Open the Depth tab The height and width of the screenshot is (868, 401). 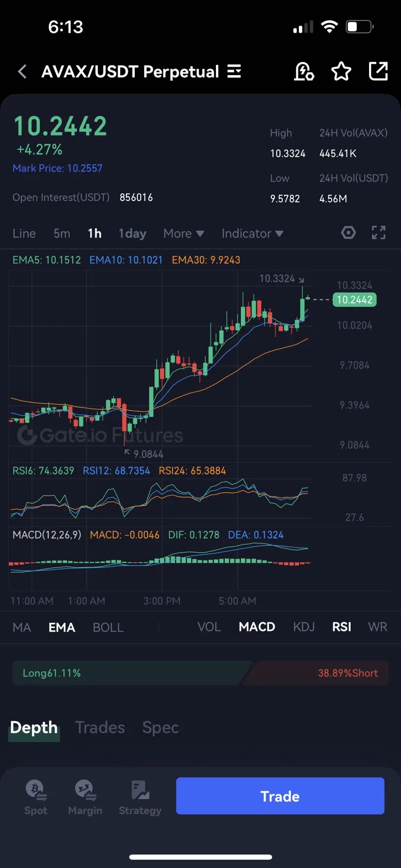[x=34, y=728]
